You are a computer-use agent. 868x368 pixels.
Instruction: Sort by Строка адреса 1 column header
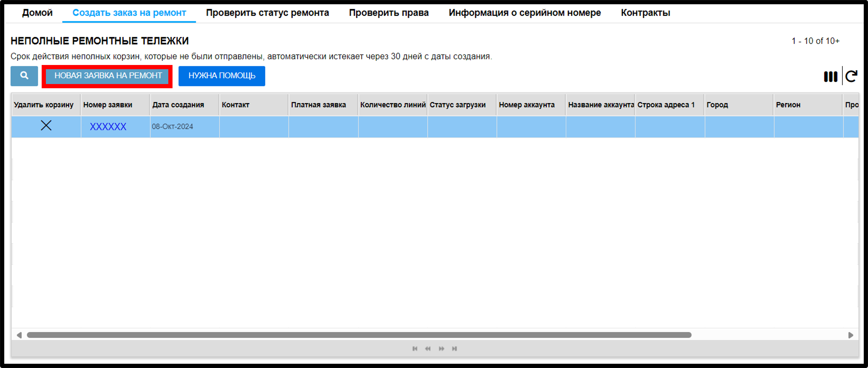pos(670,105)
